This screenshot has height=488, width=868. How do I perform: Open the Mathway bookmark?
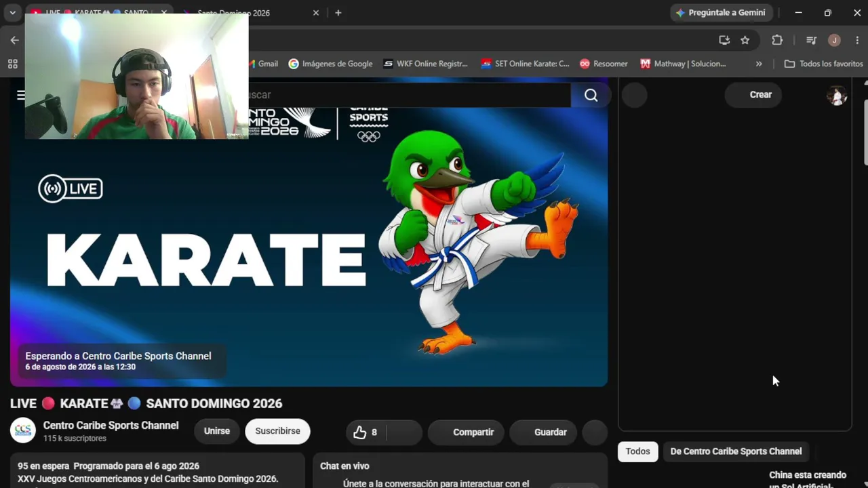tap(683, 64)
